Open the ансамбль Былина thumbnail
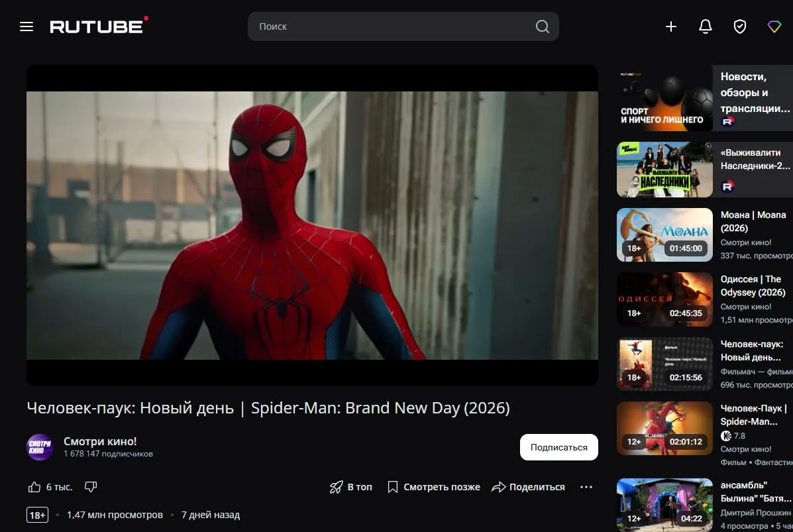Viewport: 793px width, 532px height. [x=664, y=505]
